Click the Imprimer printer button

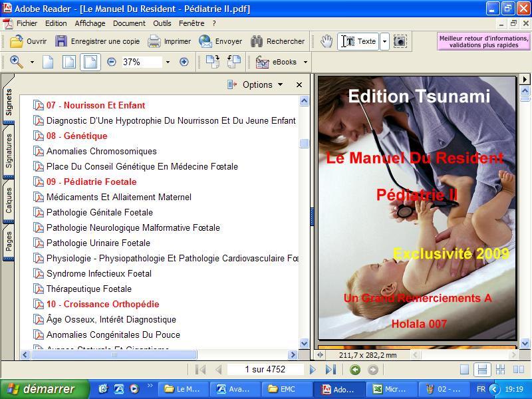tap(169, 41)
